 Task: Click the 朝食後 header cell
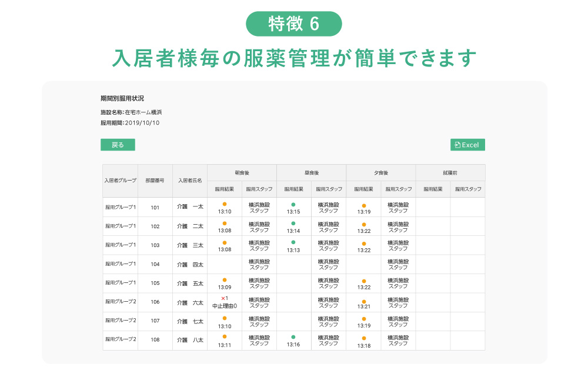(x=242, y=173)
